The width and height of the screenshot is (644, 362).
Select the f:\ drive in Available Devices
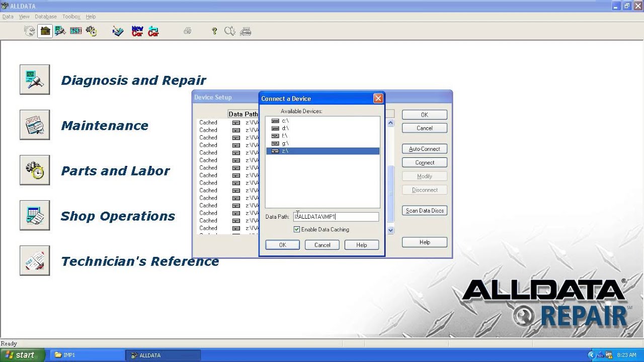(x=323, y=136)
